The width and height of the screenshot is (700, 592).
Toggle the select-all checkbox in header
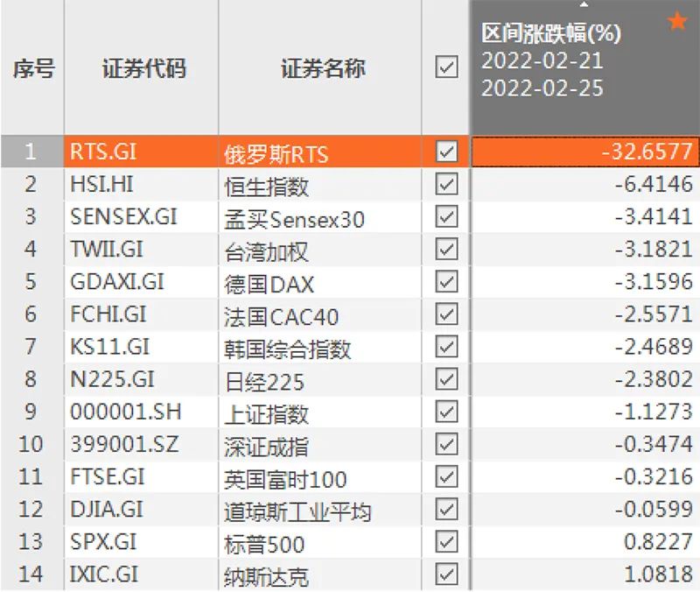click(x=446, y=67)
